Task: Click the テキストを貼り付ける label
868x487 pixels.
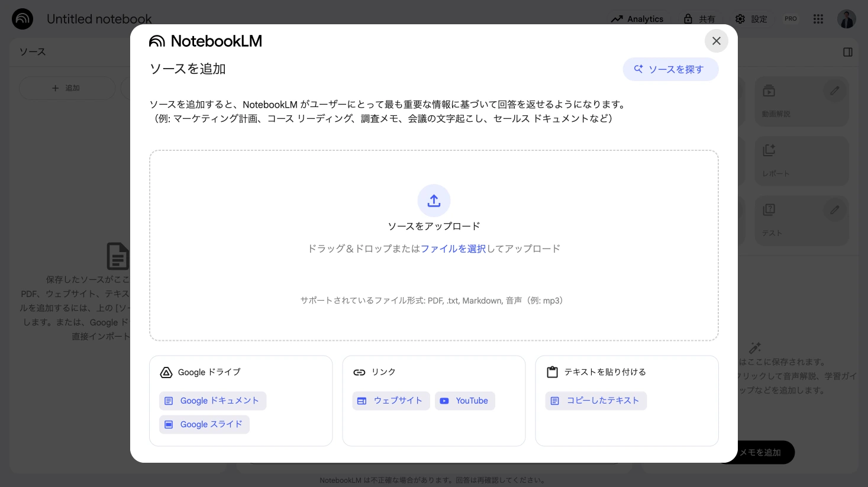Action: click(x=605, y=372)
